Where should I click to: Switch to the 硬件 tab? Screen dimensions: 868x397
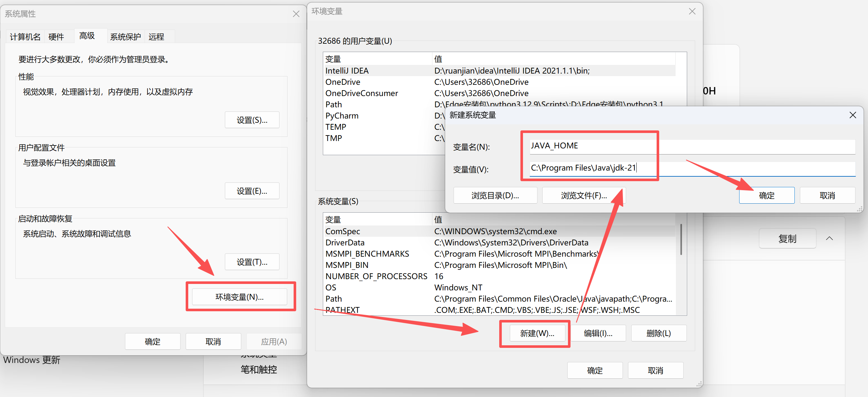pyautogui.click(x=56, y=37)
